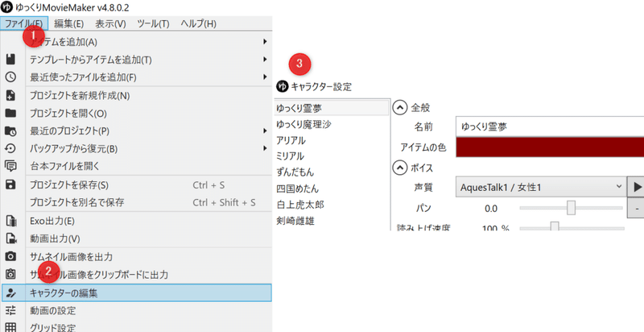The height and width of the screenshot is (332, 644).
Task: Click the パン slider handle
Action: pos(571,209)
